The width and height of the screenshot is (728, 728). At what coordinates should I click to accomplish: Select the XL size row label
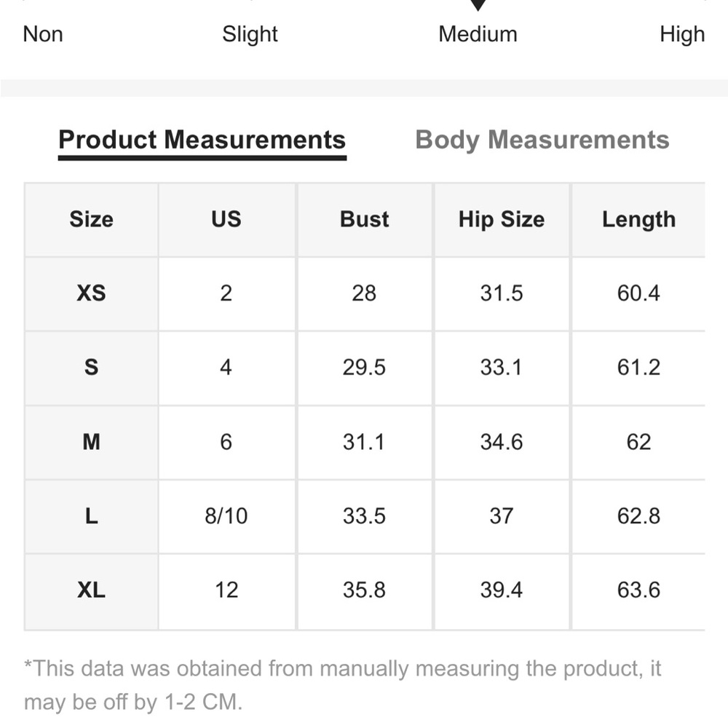click(92, 591)
